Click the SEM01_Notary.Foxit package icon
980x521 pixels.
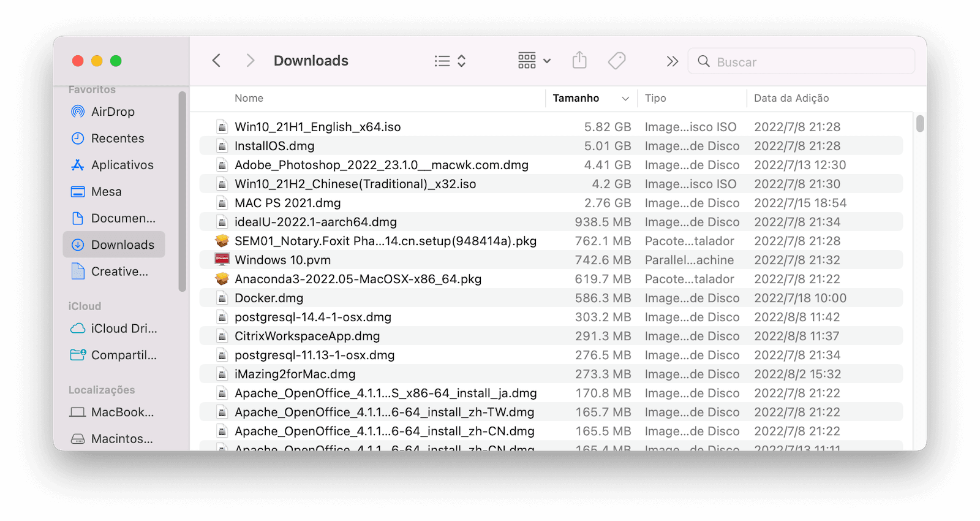222,241
